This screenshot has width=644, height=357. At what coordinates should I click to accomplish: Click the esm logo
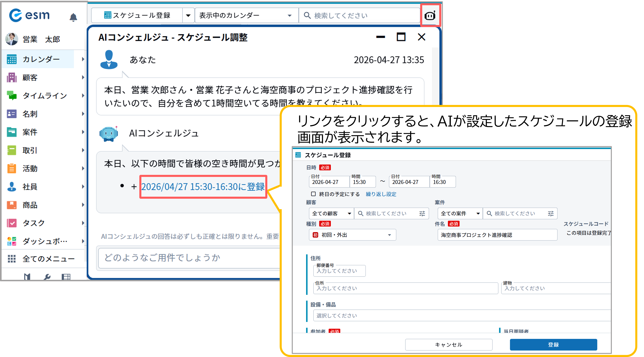30,16
